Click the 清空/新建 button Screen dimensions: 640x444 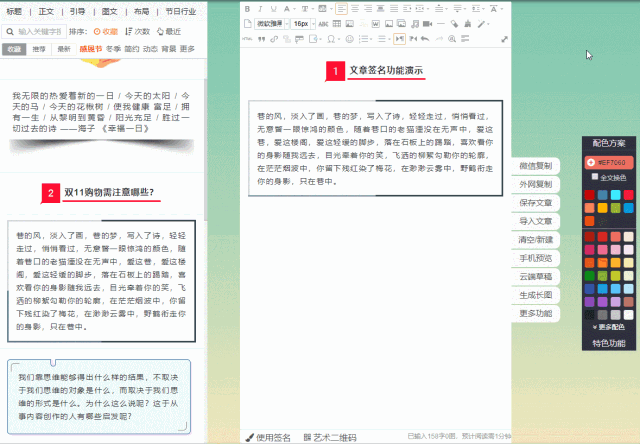[x=536, y=240]
